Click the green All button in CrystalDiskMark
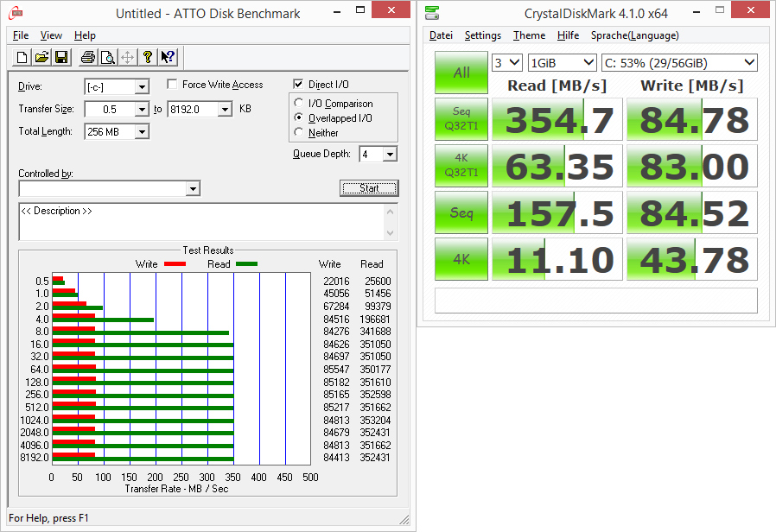This screenshot has height=532, width=776. tap(461, 73)
